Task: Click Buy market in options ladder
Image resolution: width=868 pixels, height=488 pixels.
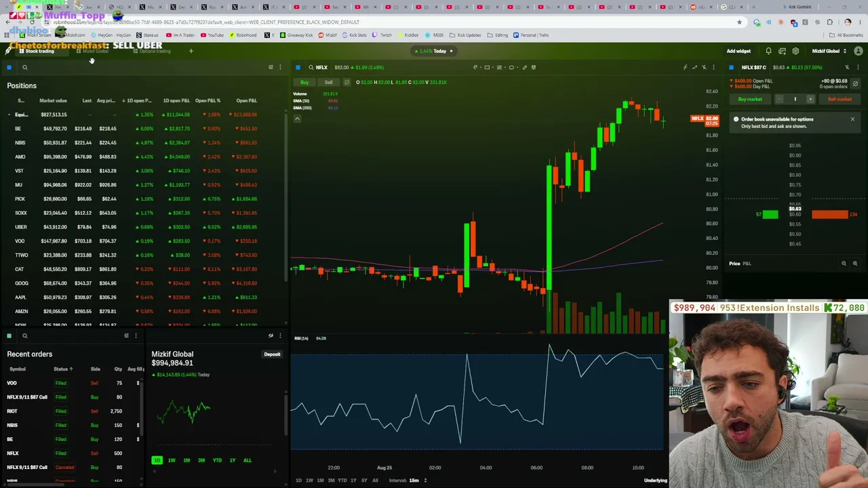Action: click(x=750, y=99)
